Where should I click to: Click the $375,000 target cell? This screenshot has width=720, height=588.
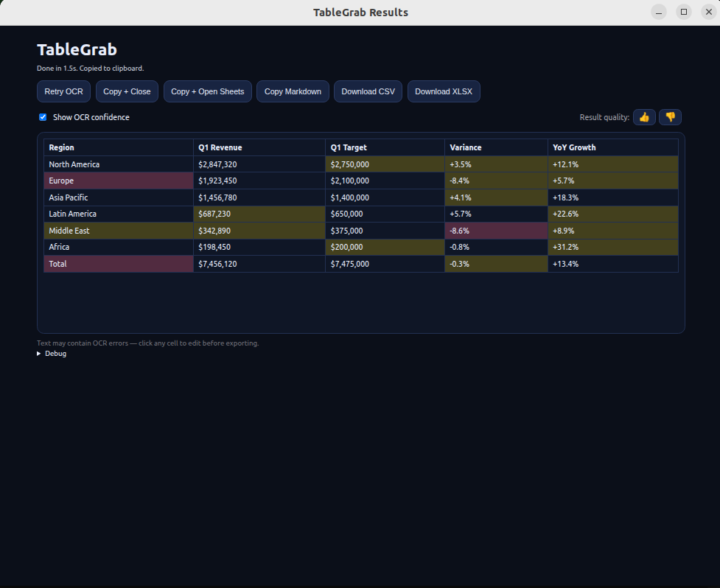[385, 231]
